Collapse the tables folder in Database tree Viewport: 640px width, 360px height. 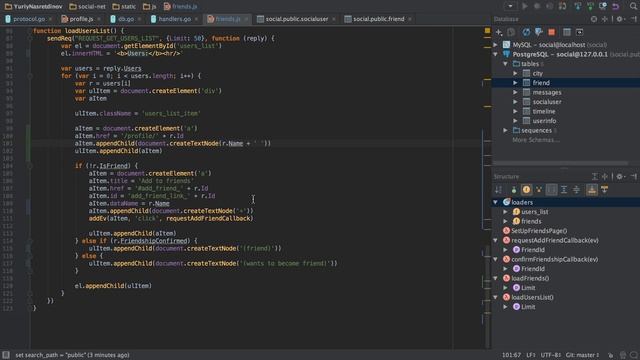[506, 64]
